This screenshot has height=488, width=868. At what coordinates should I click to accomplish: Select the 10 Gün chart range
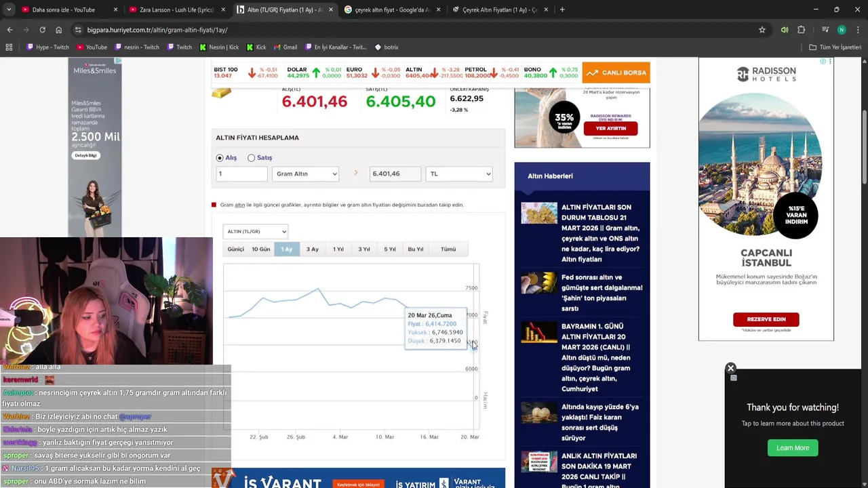click(261, 249)
